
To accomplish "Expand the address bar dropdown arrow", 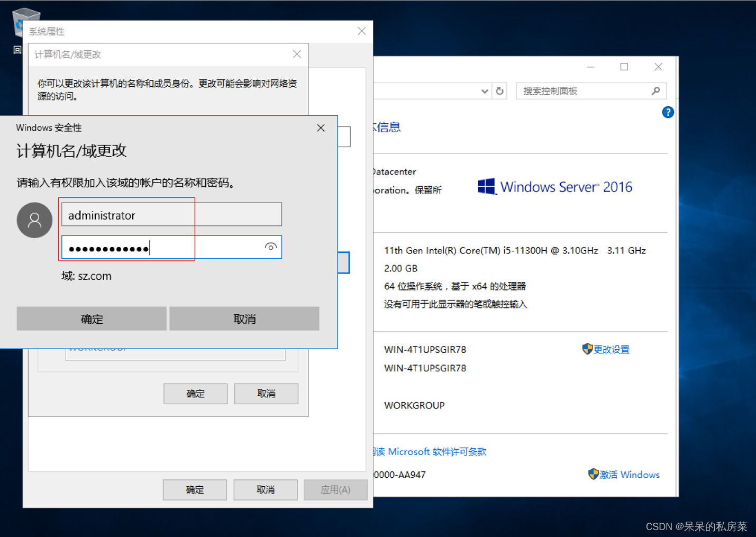I will [x=485, y=91].
